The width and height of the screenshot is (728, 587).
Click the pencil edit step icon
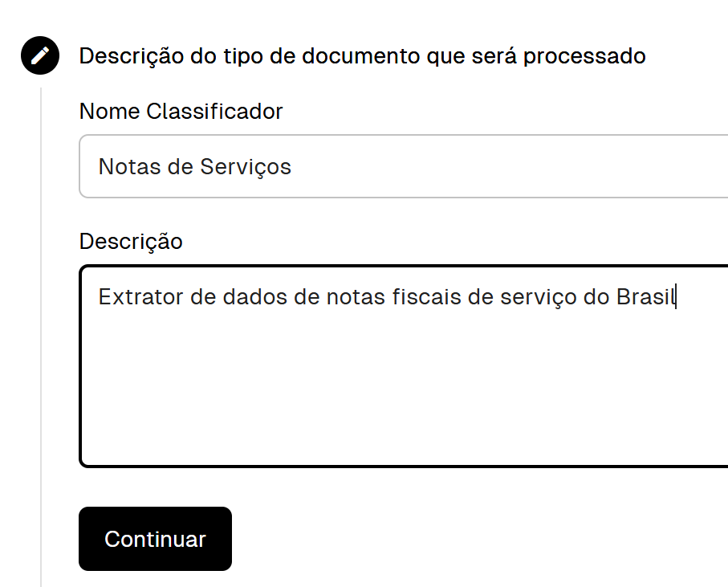(40, 55)
